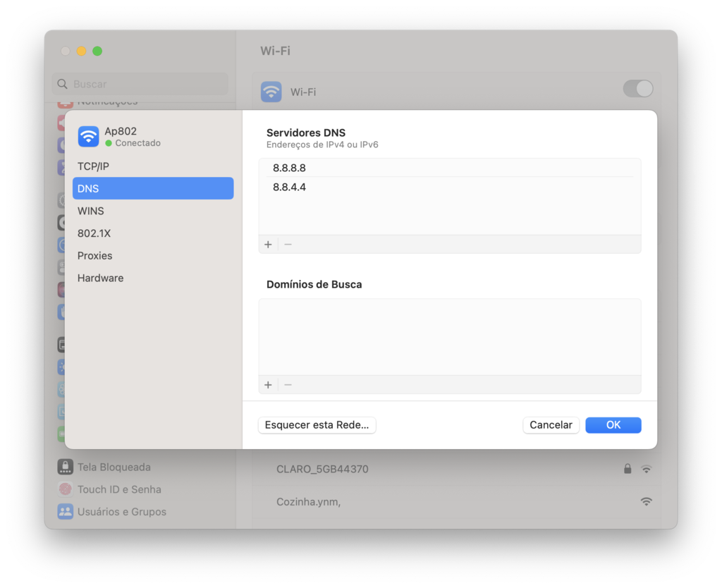
Task: Click the lock icon beside CLARO_5GB44370
Action: (627, 469)
